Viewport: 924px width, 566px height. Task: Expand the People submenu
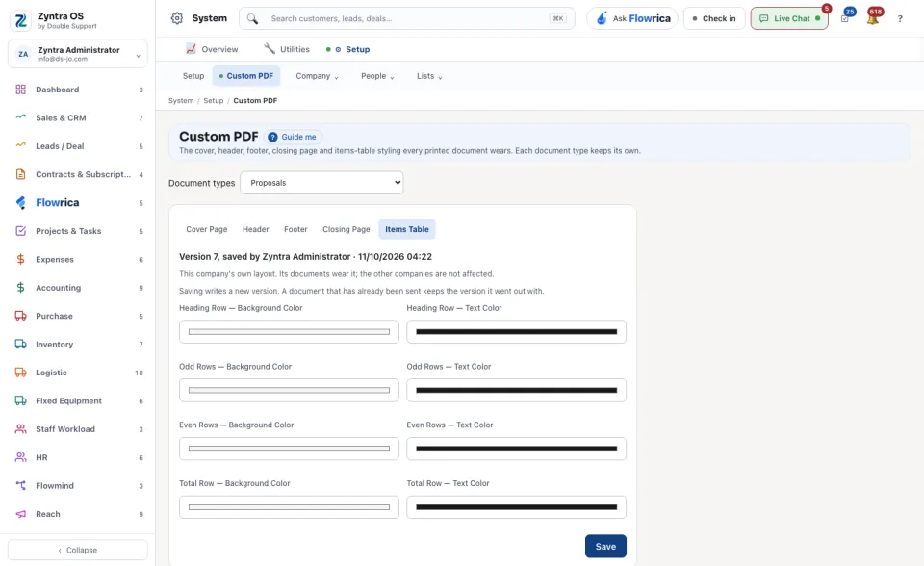(377, 76)
